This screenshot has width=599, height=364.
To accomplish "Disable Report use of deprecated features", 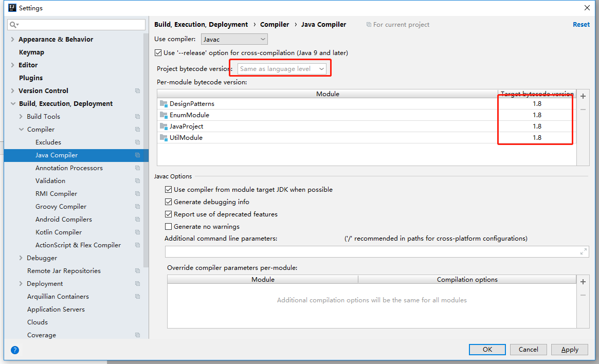I will (168, 214).
